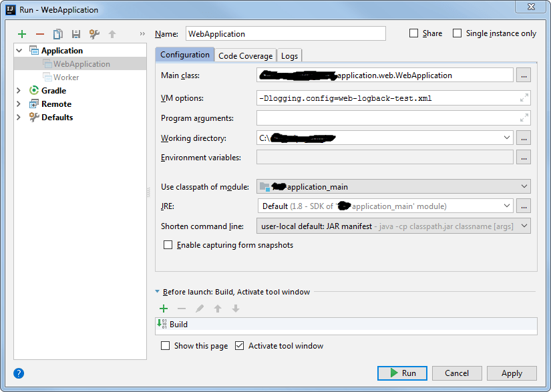Click into the VM options field
This screenshot has width=551, height=392.
393,98
